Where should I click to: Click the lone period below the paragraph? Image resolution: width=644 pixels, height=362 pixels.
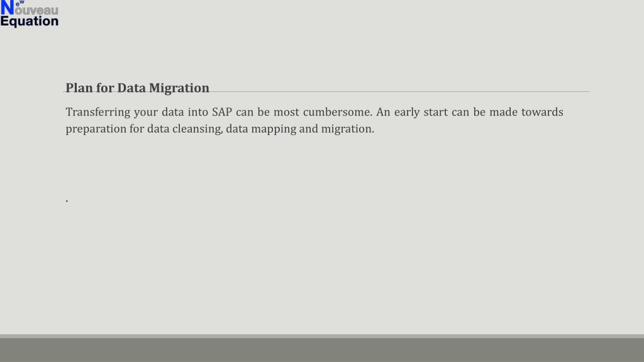click(67, 200)
